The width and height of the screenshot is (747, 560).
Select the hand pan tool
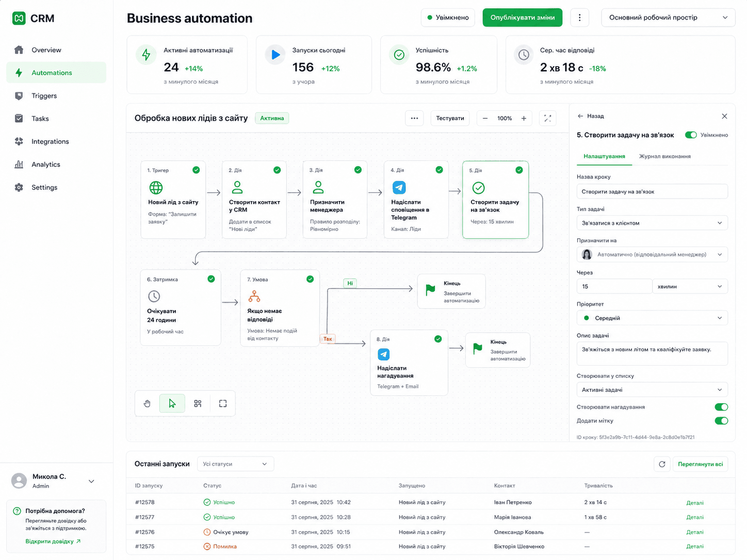[147, 404]
